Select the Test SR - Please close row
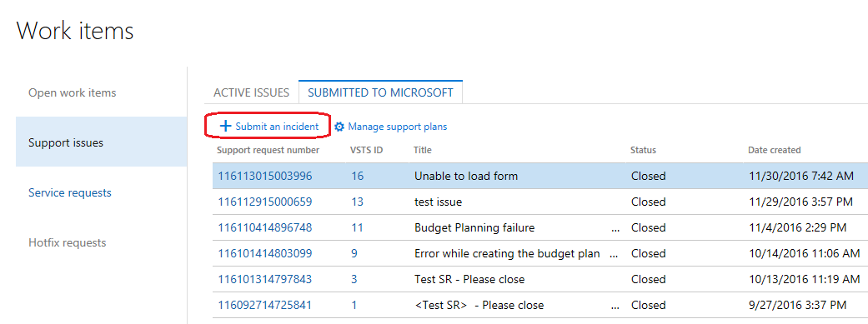 point(540,279)
